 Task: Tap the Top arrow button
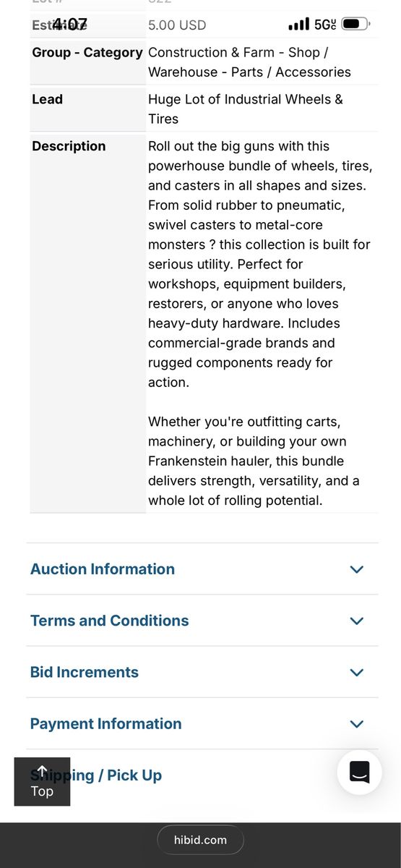[42, 782]
